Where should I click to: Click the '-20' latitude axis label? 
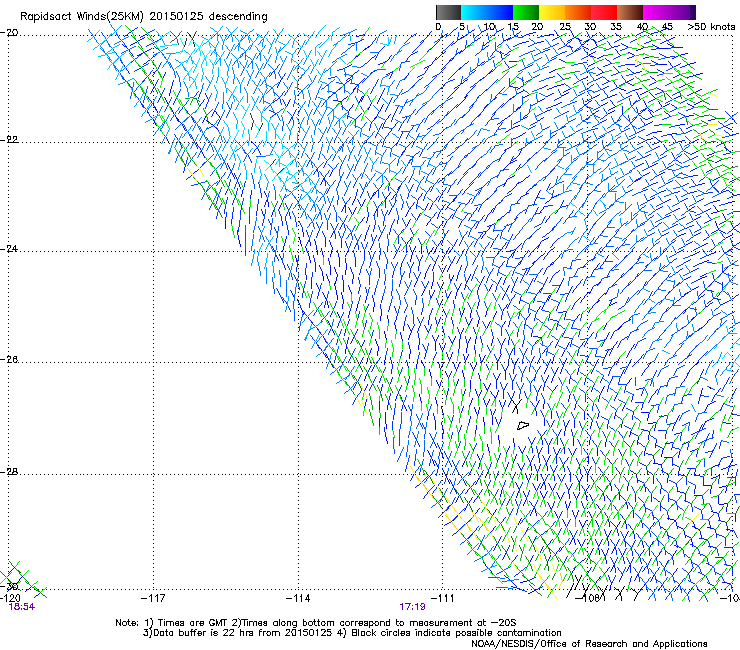pos(9,33)
